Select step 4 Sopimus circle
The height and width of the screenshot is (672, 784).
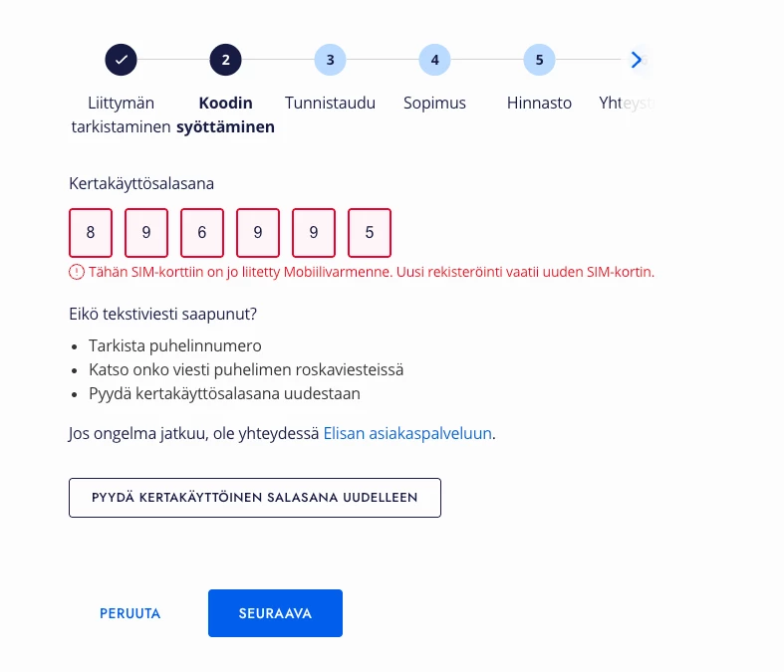[434, 60]
